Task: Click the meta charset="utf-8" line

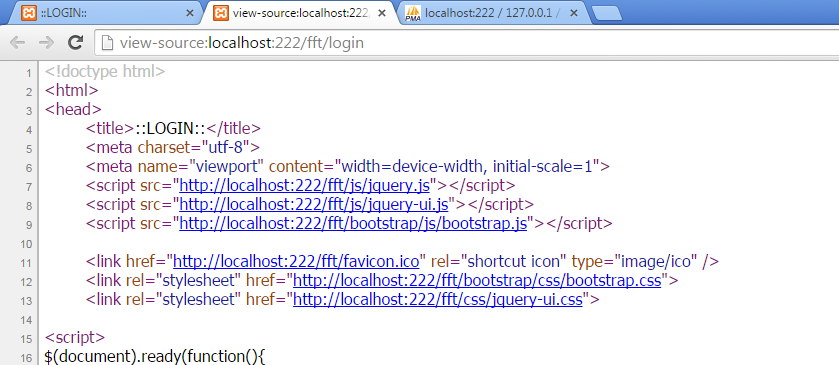Action: pos(173,147)
